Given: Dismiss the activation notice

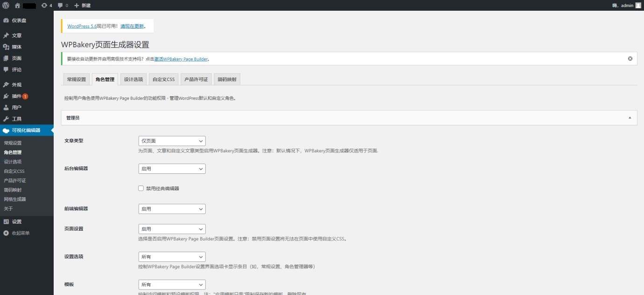Looking at the screenshot, I should coord(630,59).
